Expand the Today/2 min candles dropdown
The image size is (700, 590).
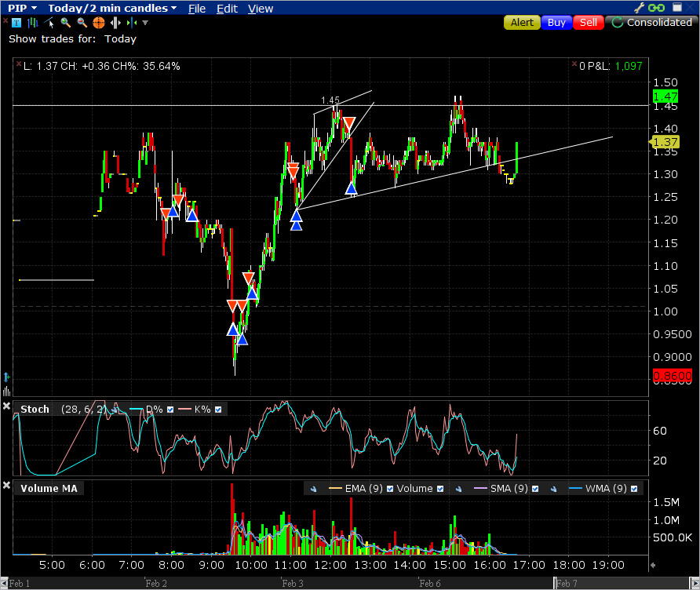pos(112,8)
